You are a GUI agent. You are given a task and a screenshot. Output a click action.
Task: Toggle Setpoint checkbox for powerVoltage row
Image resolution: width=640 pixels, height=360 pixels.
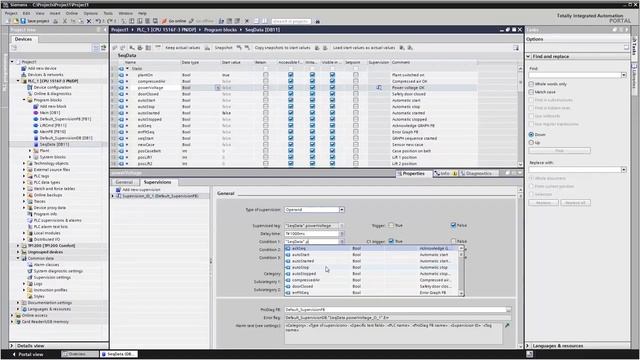(356, 87)
